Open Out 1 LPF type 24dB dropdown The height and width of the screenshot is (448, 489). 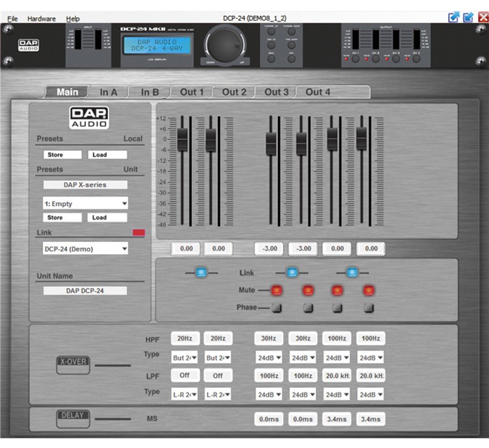pos(269,394)
